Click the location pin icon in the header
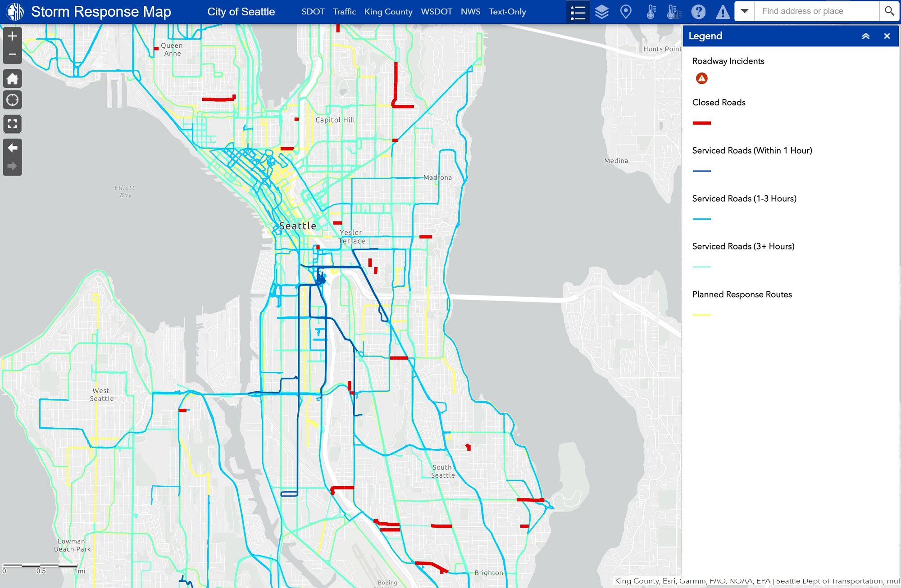The height and width of the screenshot is (588, 901). click(x=626, y=12)
